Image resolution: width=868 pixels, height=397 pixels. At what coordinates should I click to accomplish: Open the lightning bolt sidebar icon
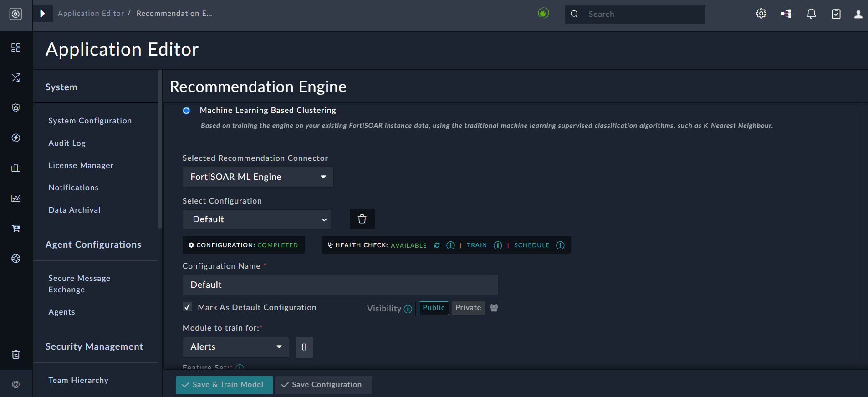[x=16, y=138]
